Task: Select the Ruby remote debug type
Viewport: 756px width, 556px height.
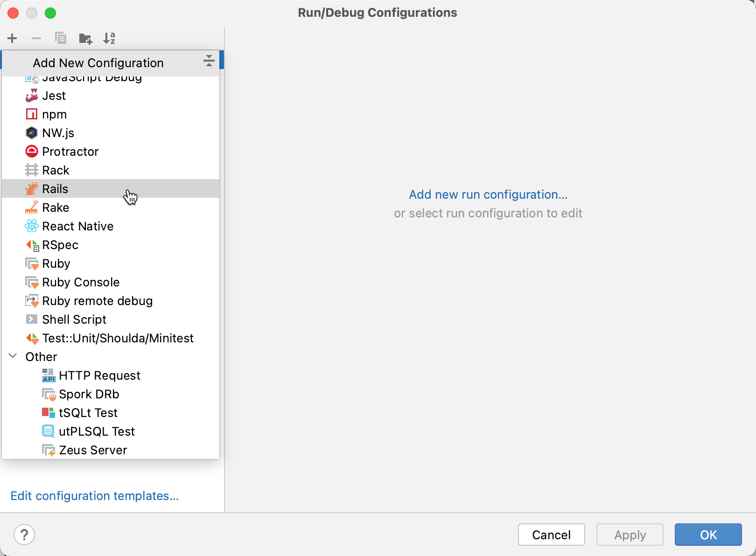Action: click(97, 301)
